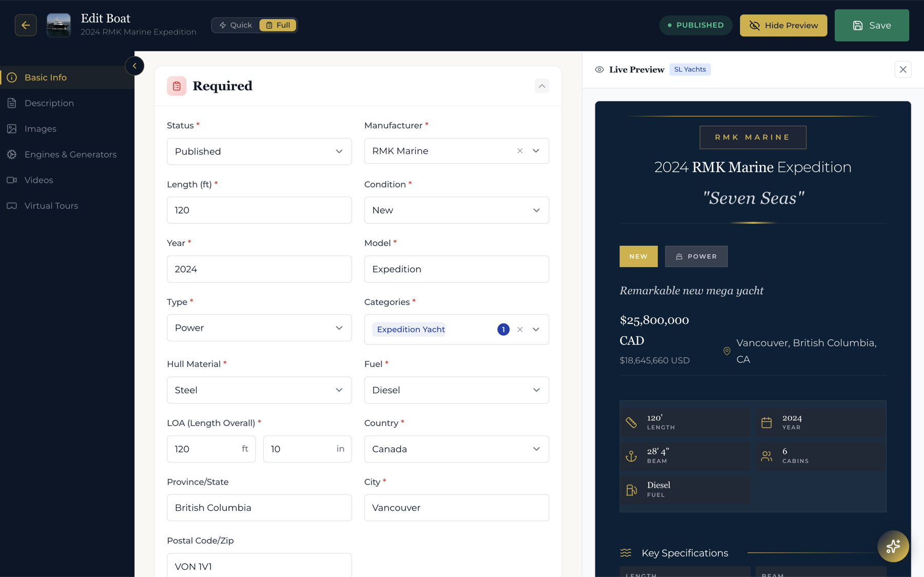Hide the live preview panel
This screenshot has width=924, height=577.
click(783, 25)
